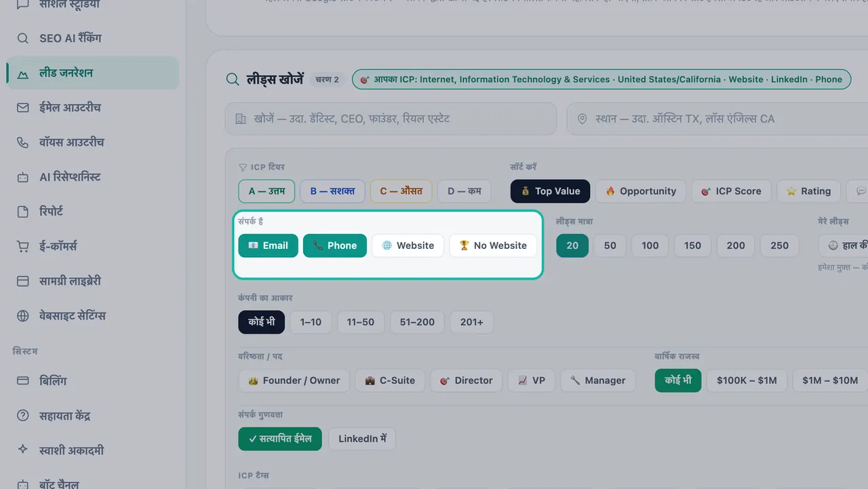
Task: Click the रिपोर्ट document icon
Action: coord(23,212)
